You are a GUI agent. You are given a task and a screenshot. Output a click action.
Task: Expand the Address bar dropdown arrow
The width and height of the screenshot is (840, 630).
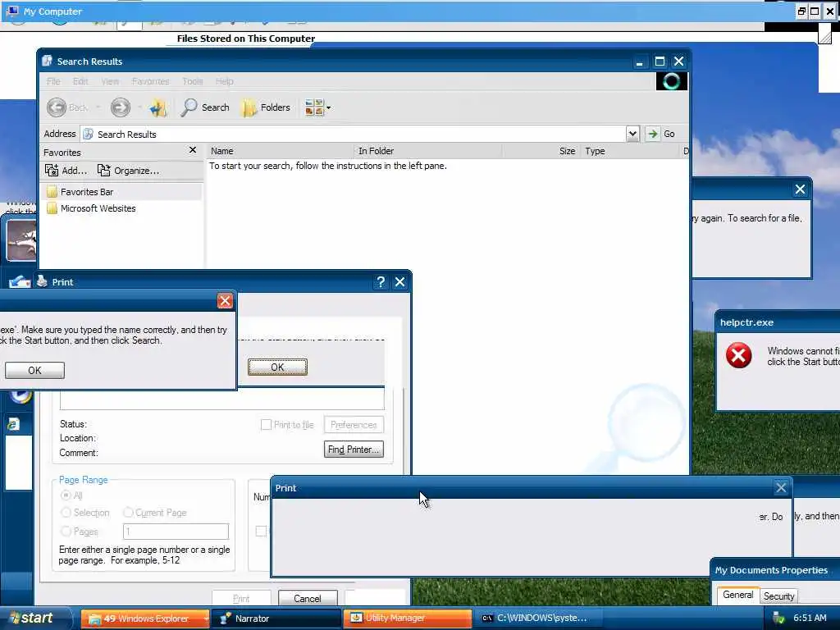click(x=632, y=134)
